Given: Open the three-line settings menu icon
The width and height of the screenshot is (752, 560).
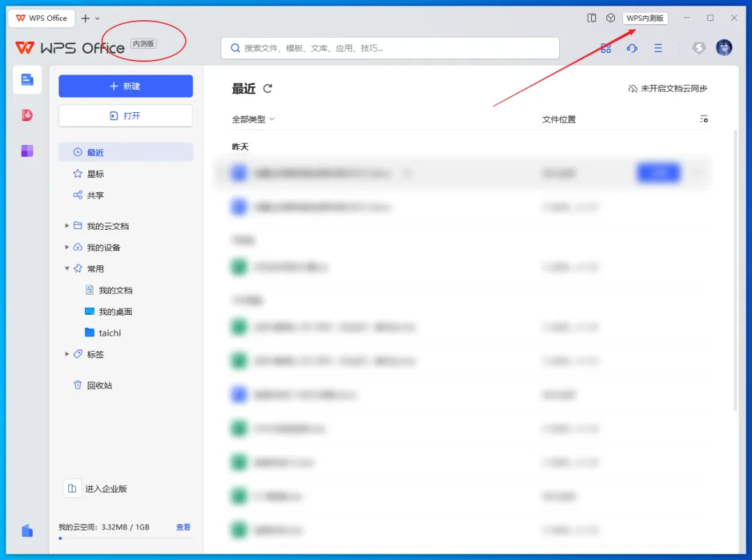Looking at the screenshot, I should 658,48.
